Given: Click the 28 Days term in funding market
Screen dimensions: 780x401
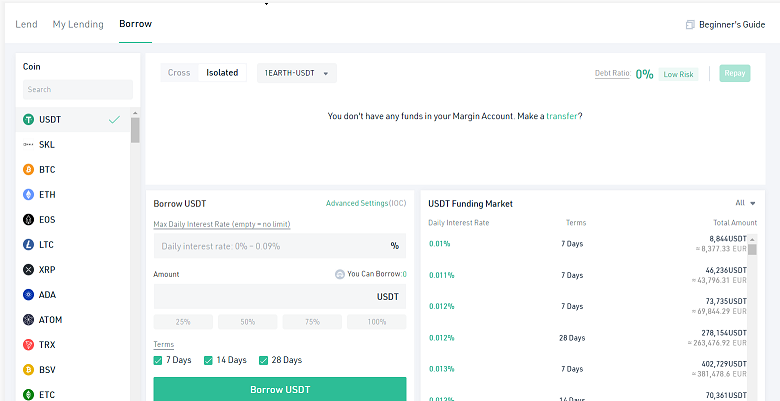Looking at the screenshot, I should click(572, 338).
